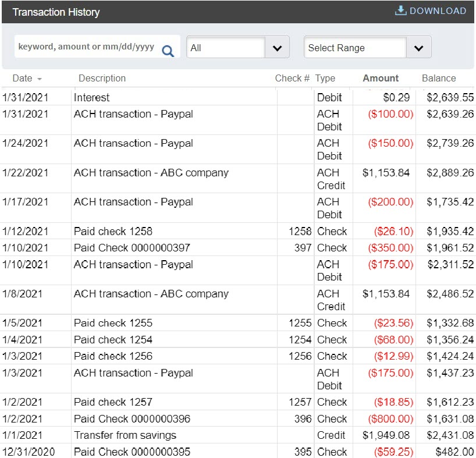476x458 pixels.
Task: Click the Balance column header
Action: (x=439, y=78)
